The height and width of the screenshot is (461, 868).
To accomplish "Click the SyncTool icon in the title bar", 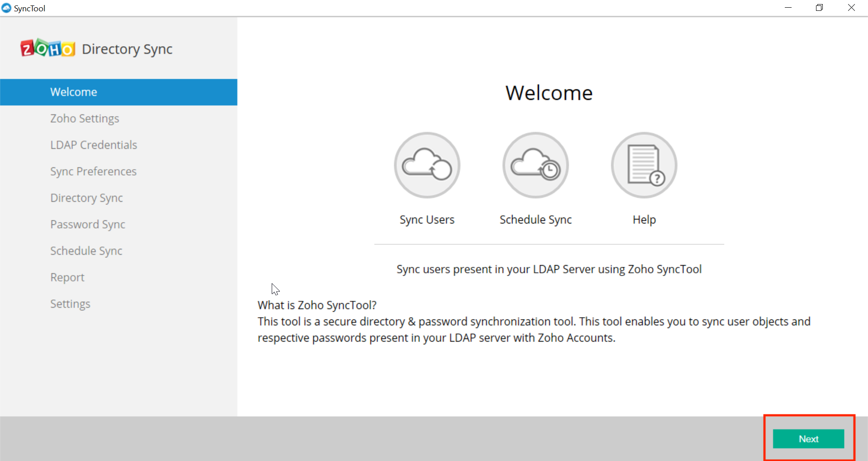I will coord(7,8).
